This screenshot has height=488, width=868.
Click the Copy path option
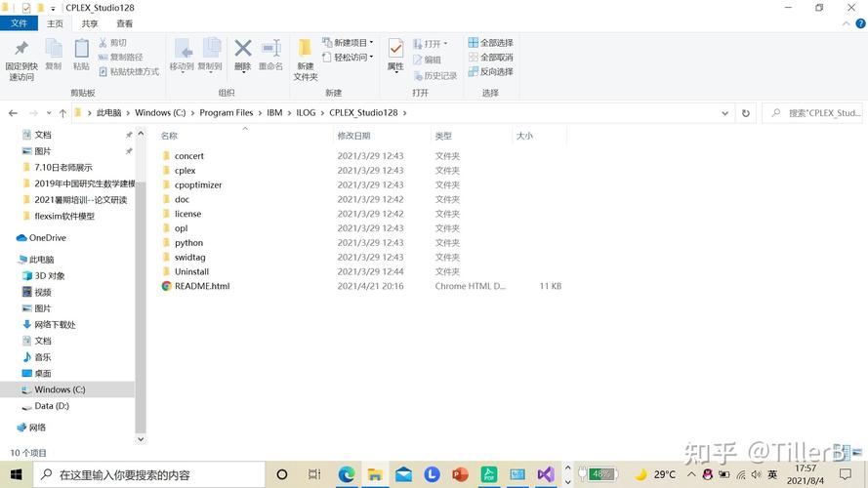coord(121,57)
